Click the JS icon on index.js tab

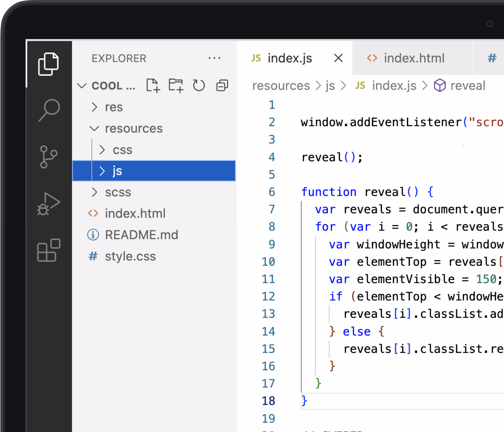coord(256,58)
